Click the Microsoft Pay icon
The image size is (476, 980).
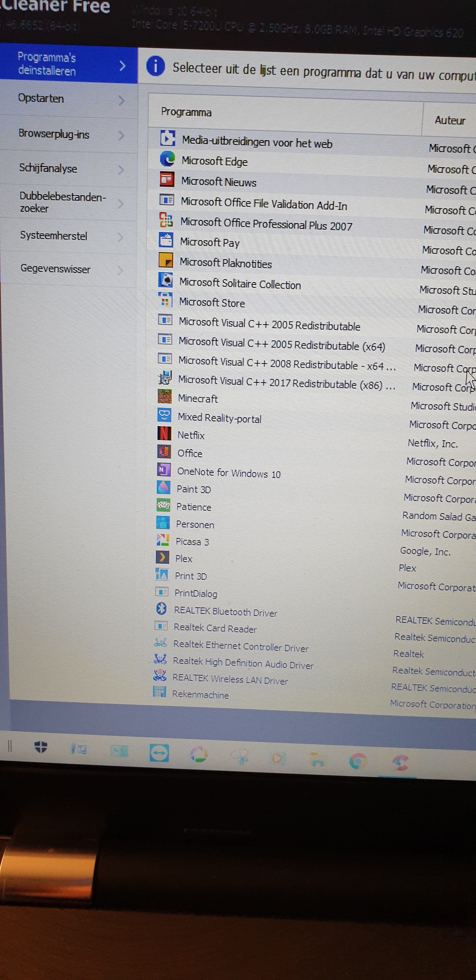[166, 240]
